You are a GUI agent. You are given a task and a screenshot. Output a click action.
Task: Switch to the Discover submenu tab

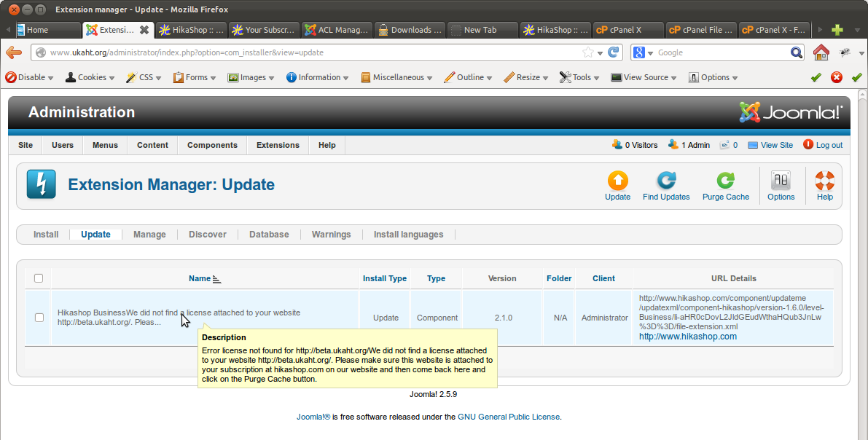point(208,235)
